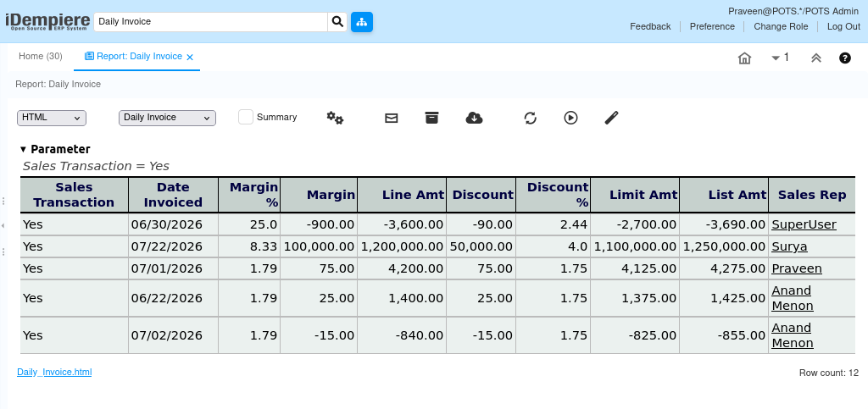Click the 50,000.00 discount cell
The width and height of the screenshot is (868, 409).
[481, 246]
